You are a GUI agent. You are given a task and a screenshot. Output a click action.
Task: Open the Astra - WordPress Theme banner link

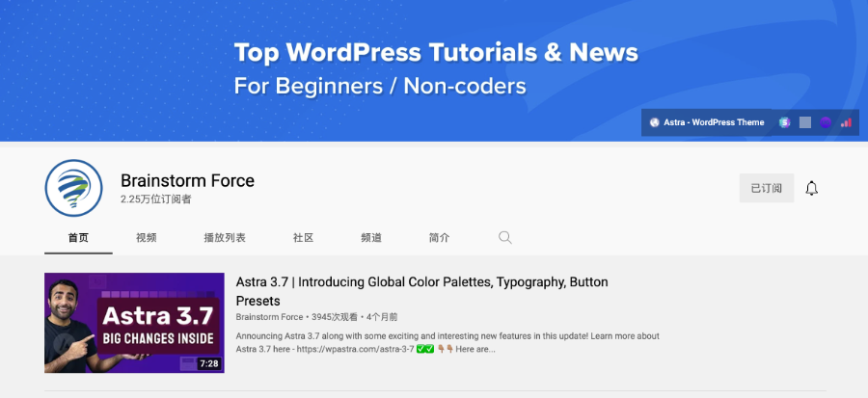click(707, 122)
